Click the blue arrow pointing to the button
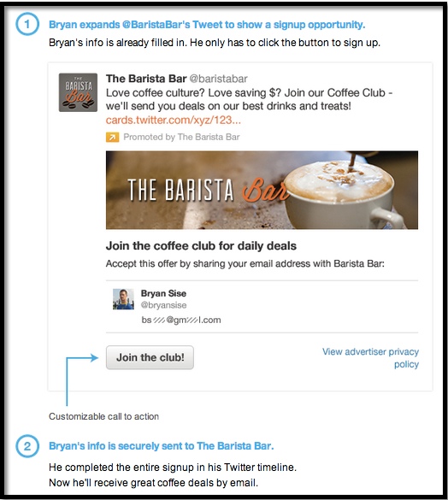Viewport: 448px width, 500px height. click(82, 379)
